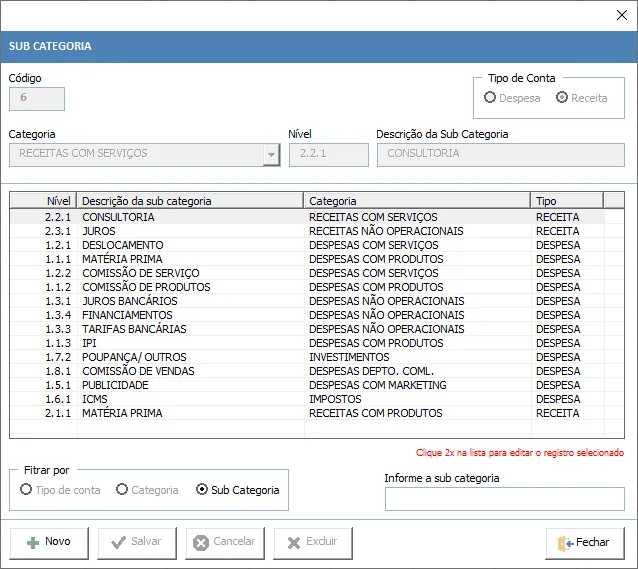The image size is (638, 569).
Task: Open the Categoria dropdown arrow
Action: point(271,155)
